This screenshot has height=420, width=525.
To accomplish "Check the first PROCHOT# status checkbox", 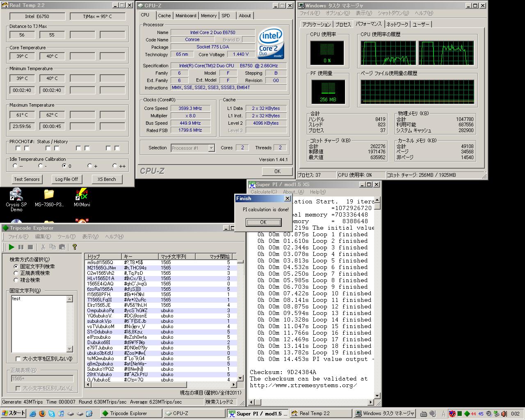I will pyautogui.click(x=18, y=148).
